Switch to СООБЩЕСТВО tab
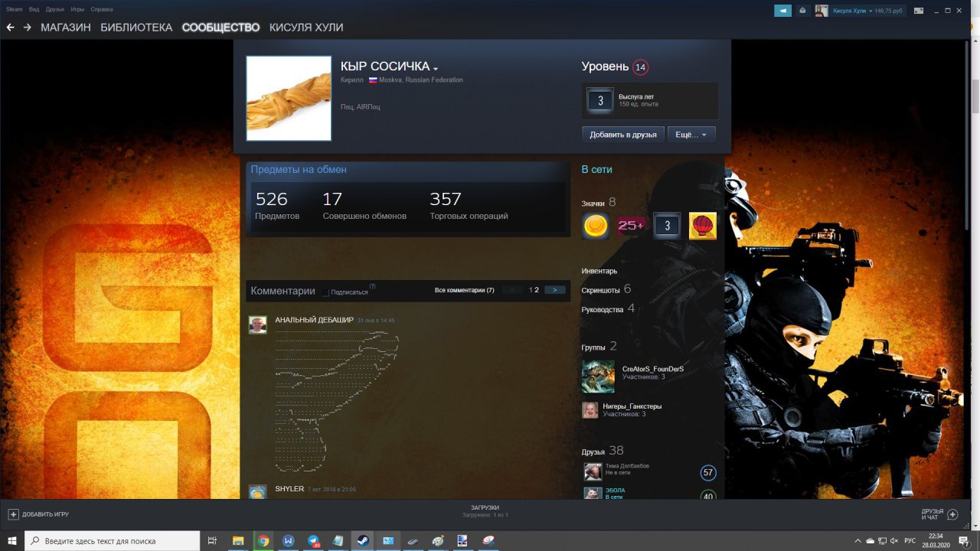This screenshot has height=551, width=980. [220, 28]
